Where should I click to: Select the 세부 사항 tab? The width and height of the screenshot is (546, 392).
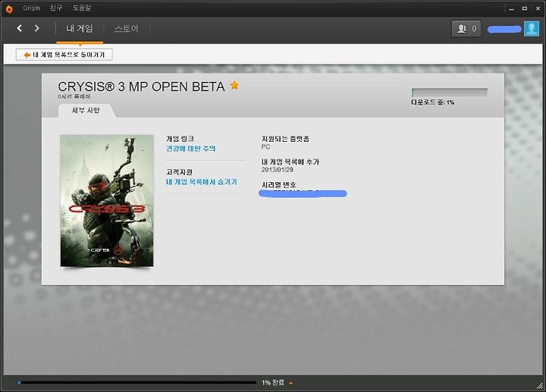[86, 111]
